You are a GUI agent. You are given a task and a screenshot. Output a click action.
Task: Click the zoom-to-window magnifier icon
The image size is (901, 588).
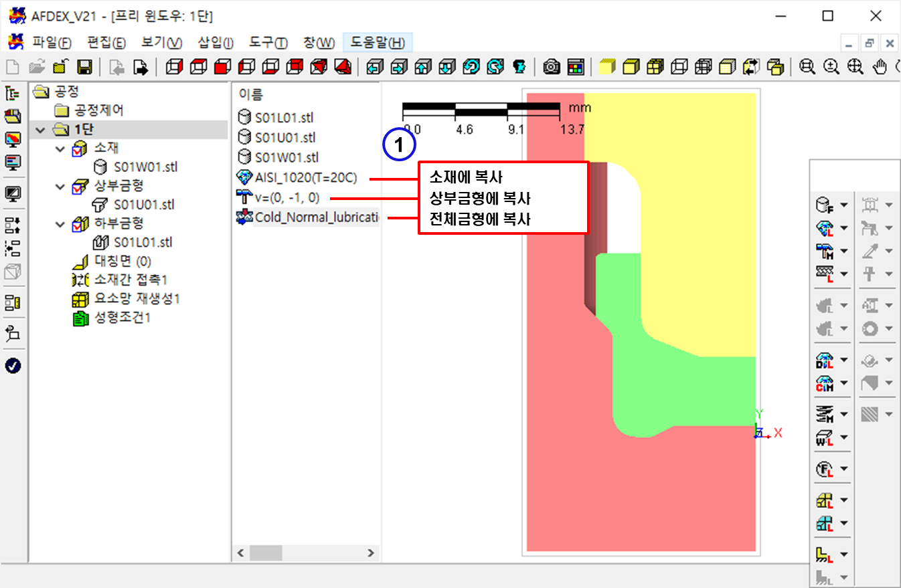pos(808,66)
